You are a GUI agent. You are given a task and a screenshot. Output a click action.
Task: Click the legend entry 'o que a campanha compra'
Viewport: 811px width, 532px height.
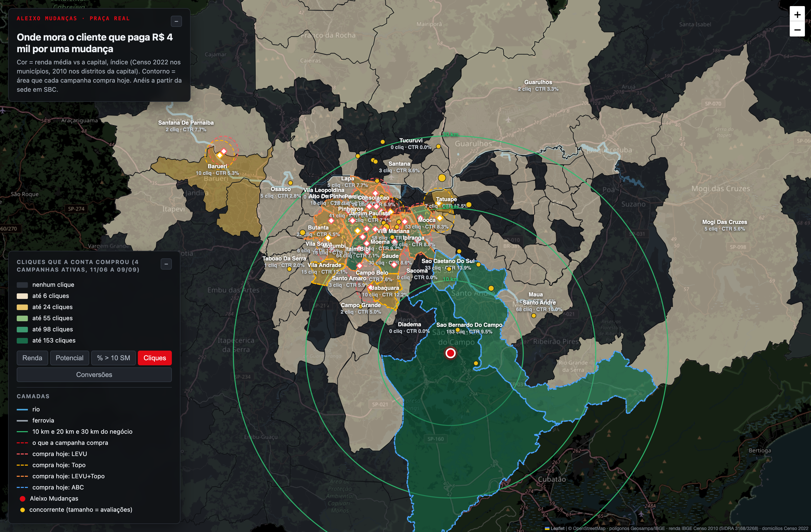(x=70, y=443)
